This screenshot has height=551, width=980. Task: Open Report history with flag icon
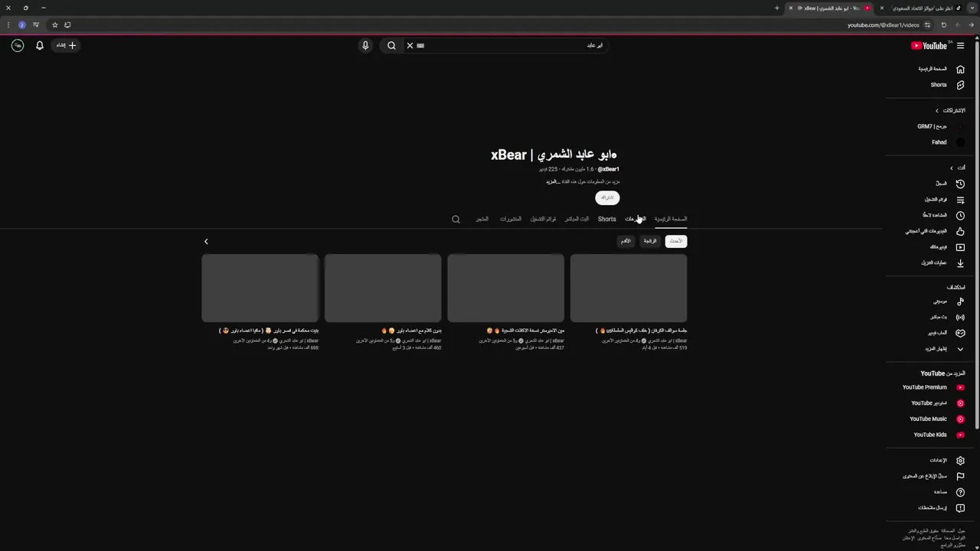[x=933, y=476]
